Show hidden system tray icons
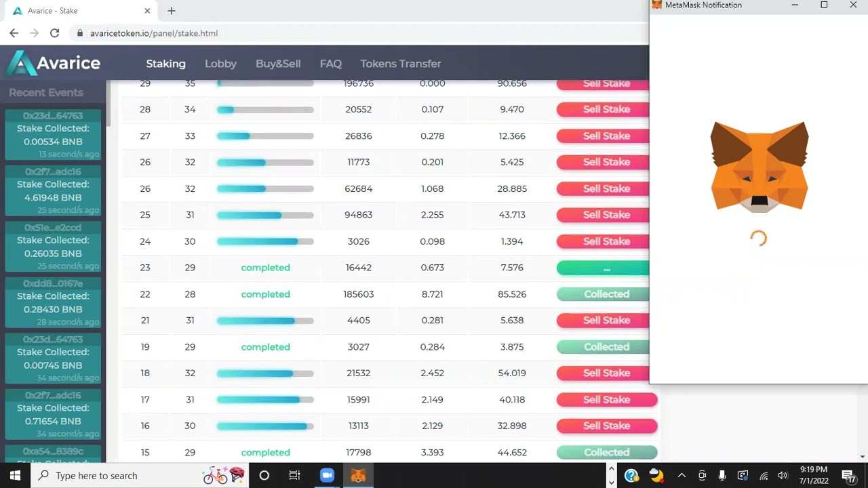The height and width of the screenshot is (488, 868). pos(682,476)
